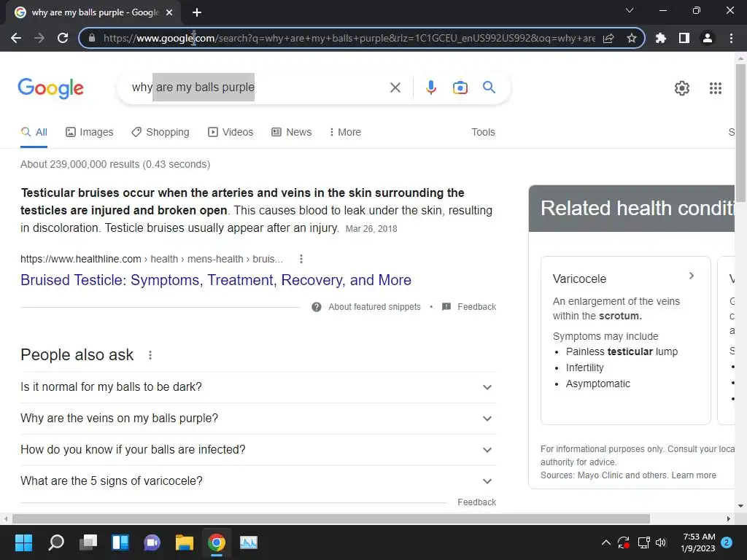The height and width of the screenshot is (560, 747).
Task: Click healthline.com breadcrumb URL
Action: 152,259
